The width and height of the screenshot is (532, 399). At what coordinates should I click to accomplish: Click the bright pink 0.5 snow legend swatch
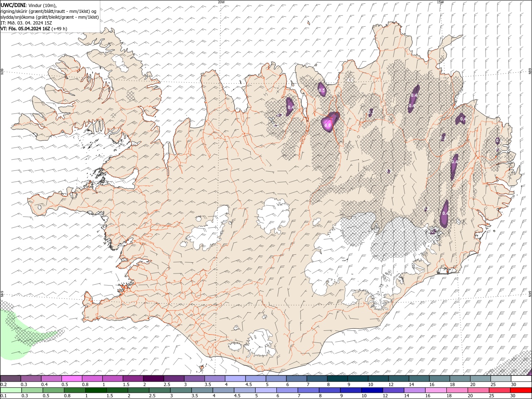click(71, 379)
